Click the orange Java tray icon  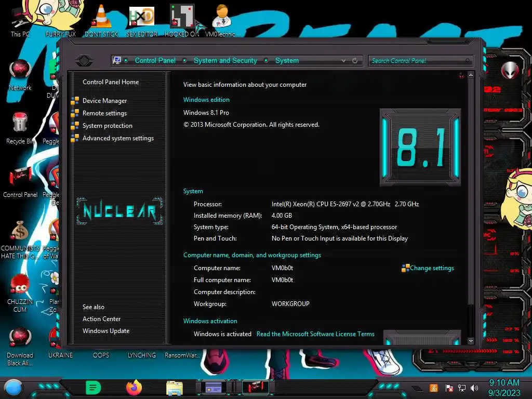[x=434, y=388]
